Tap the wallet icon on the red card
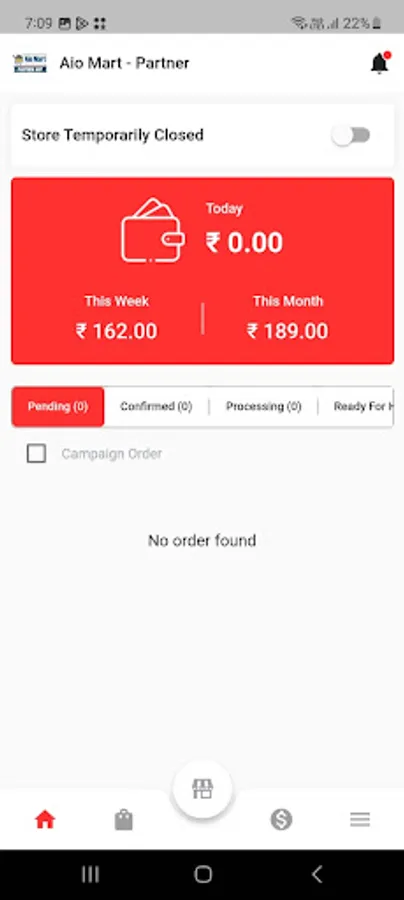 (153, 230)
